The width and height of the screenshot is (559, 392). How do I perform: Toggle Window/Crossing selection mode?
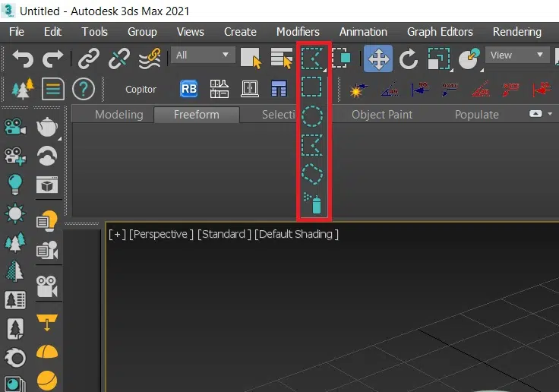[343, 57]
